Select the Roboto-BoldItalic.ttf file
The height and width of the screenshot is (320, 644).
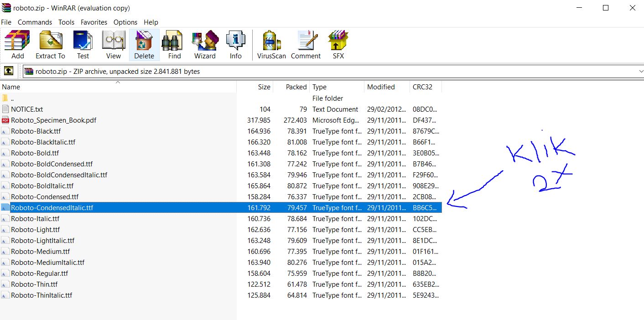[x=42, y=186]
